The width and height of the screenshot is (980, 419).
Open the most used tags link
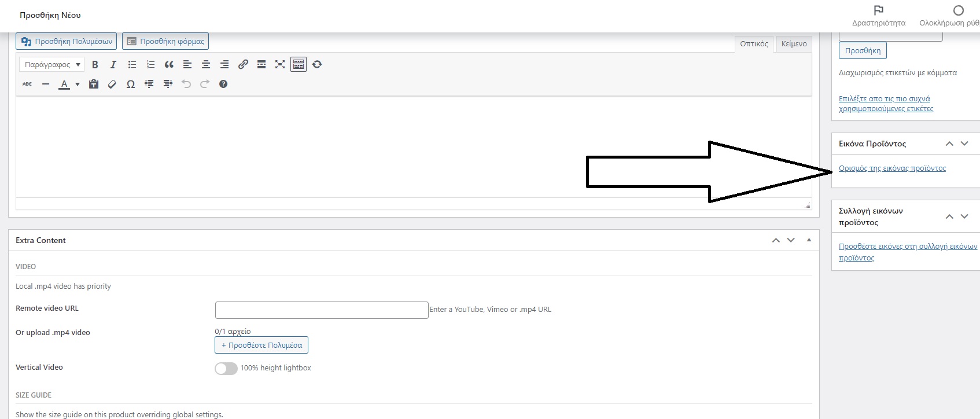point(886,104)
